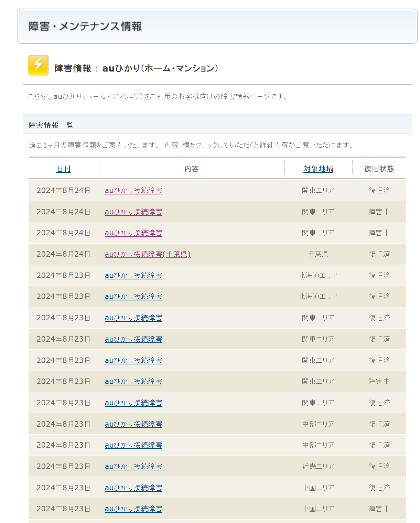Click the 過去1ヶ月の障害情報 description text
This screenshot has width=420, height=523.
coord(191,145)
